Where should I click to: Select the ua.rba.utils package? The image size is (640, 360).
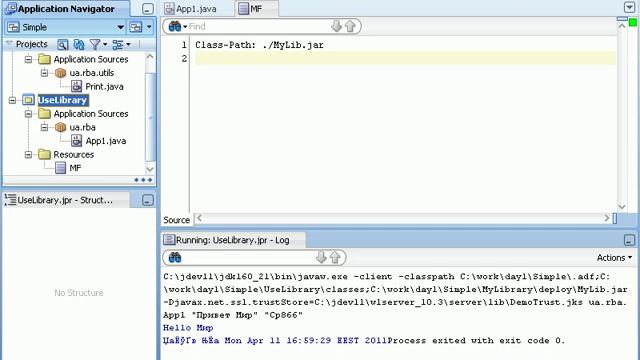tap(91, 73)
